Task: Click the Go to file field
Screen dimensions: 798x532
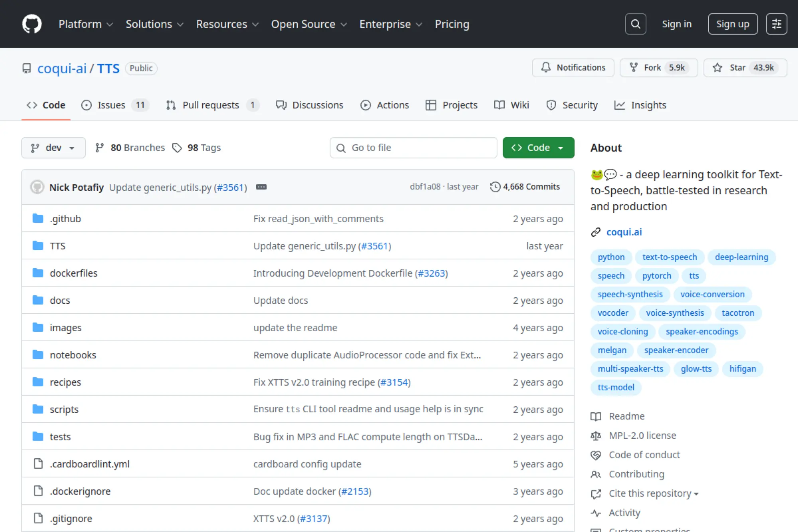Action: click(413, 148)
